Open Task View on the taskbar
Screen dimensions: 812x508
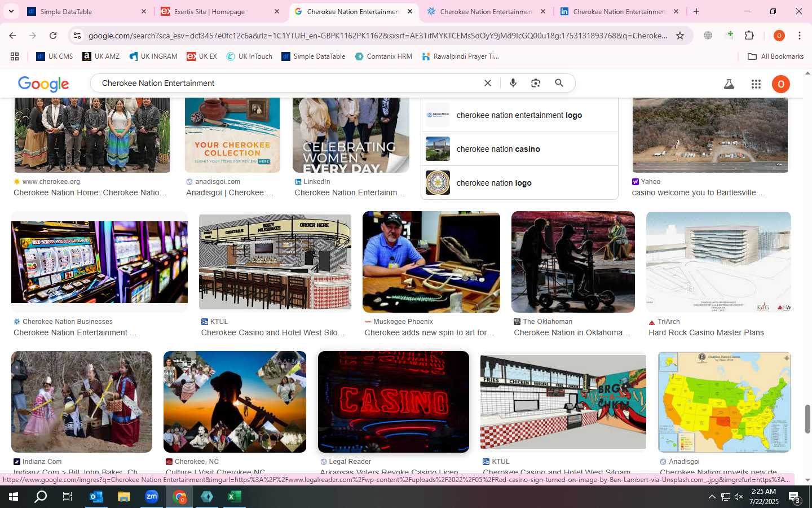(67, 497)
